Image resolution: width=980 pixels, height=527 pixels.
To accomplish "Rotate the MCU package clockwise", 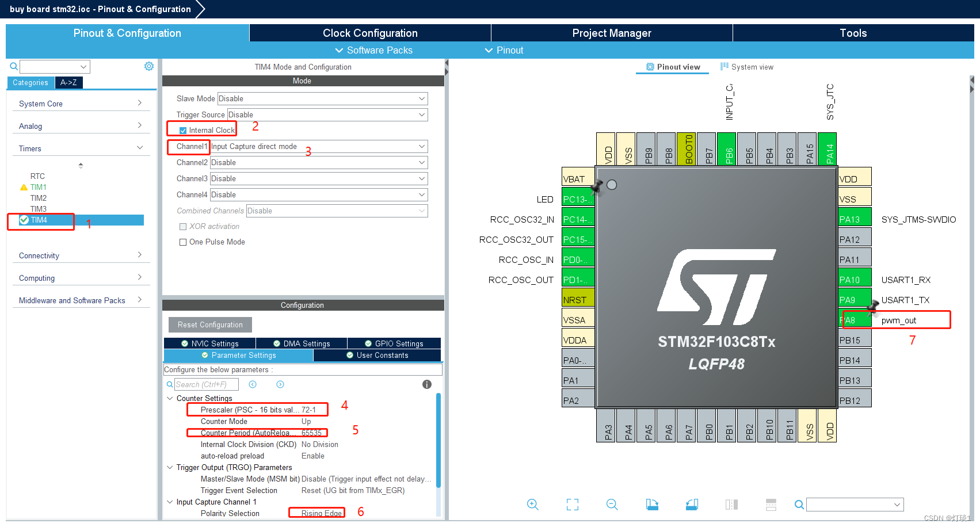I will click(652, 505).
